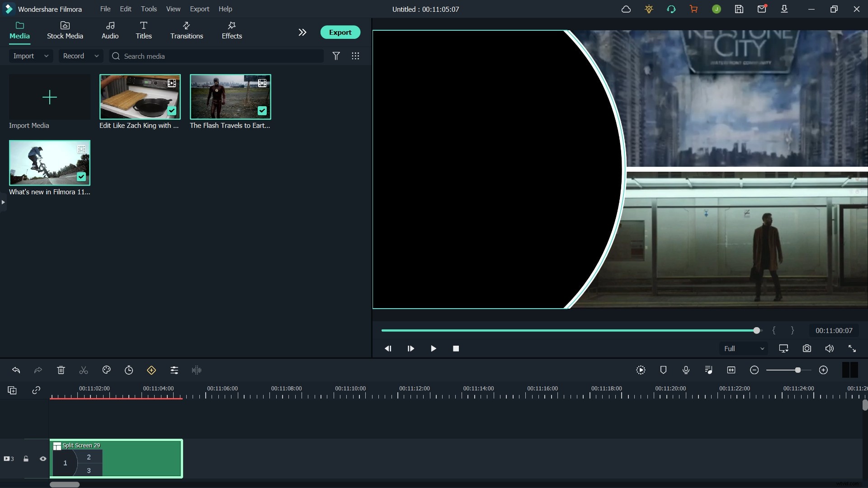Switch to the Stock Media tab

pos(65,30)
